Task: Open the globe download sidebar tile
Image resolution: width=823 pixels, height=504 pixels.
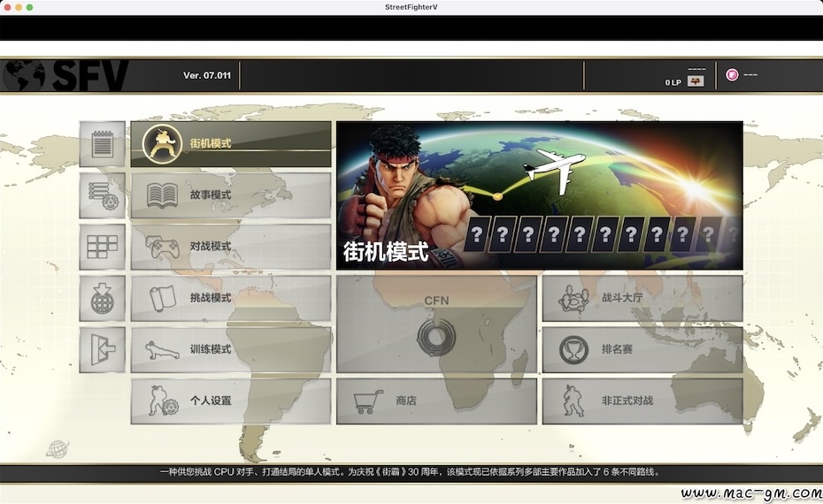Action: click(x=103, y=298)
